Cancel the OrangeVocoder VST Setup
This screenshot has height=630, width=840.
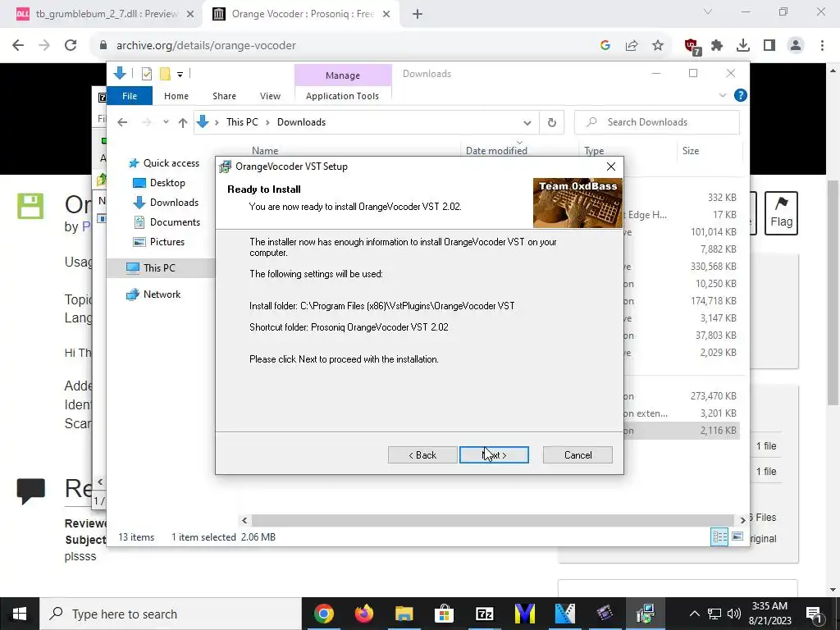click(x=577, y=454)
